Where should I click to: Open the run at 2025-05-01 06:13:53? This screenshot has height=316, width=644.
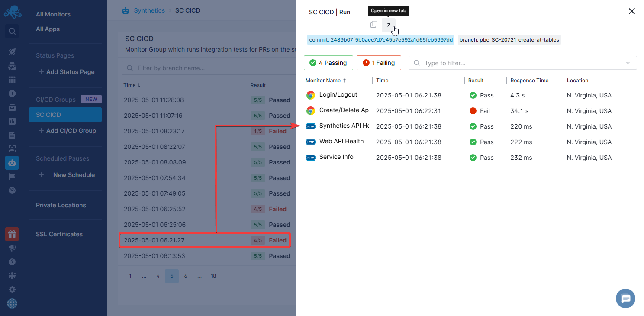[x=207, y=256]
